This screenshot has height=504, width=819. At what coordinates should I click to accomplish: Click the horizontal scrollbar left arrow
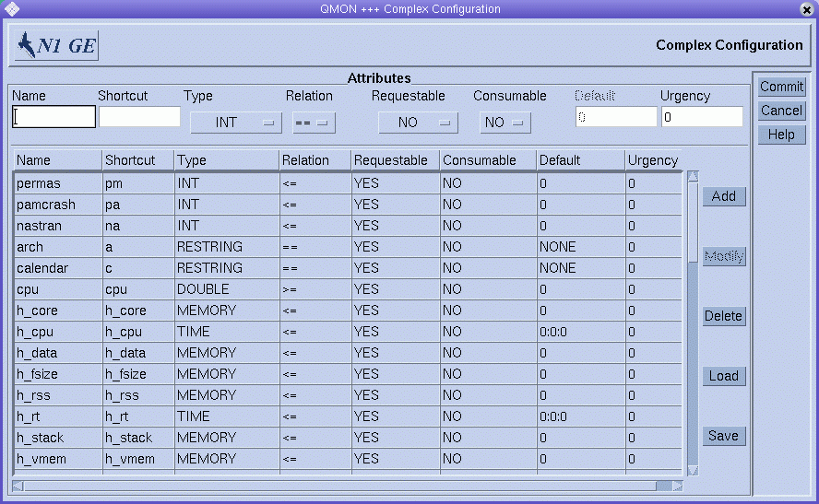click(x=18, y=486)
